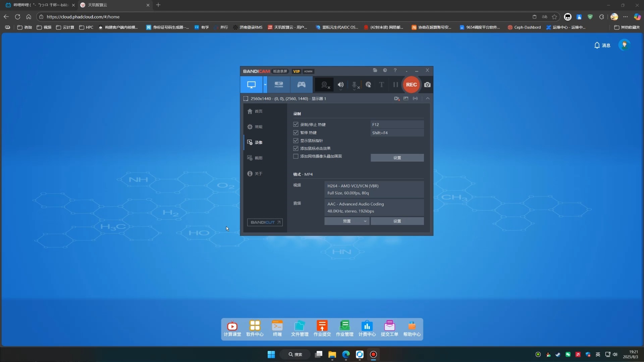This screenshot has height=362, width=644.
Task: Open screen mode dropdown arrow in Bandicam
Action: click(265, 85)
